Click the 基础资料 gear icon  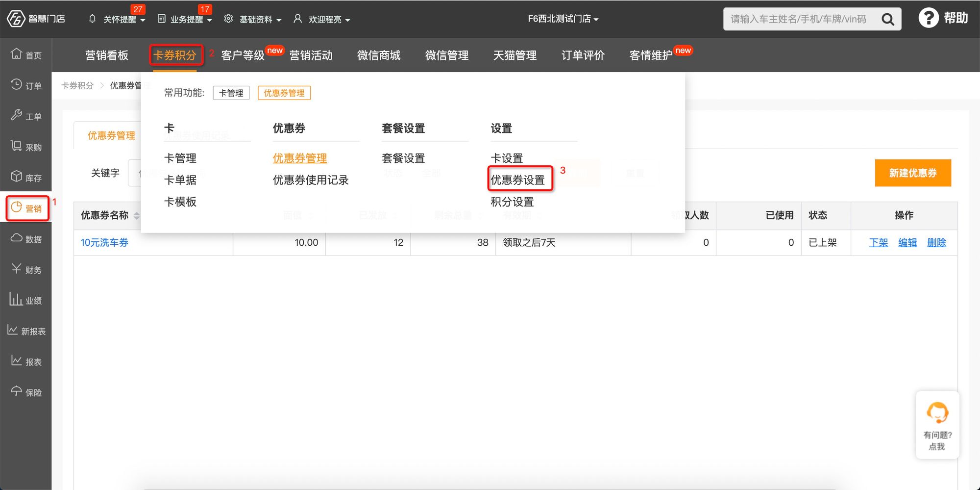(x=228, y=19)
